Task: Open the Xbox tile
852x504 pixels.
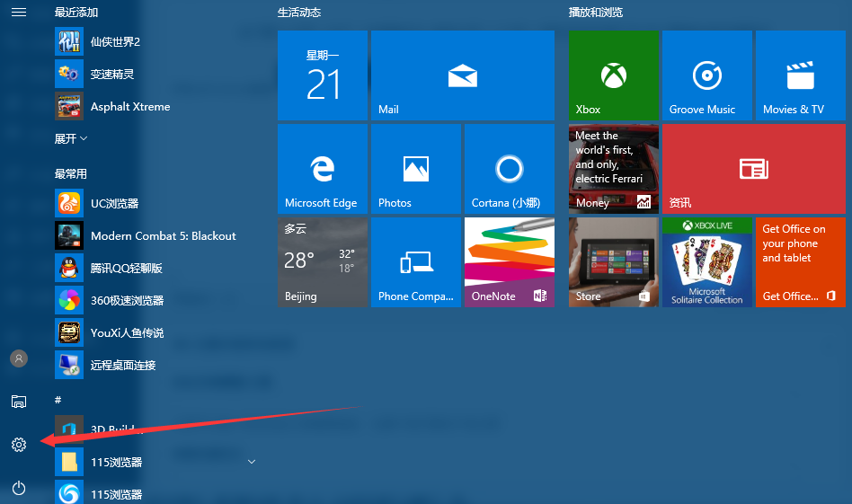Action: [614, 75]
